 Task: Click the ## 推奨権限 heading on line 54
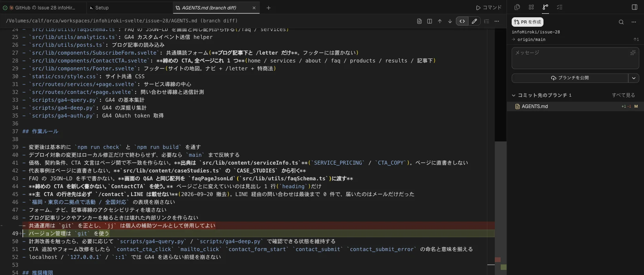[37, 273]
